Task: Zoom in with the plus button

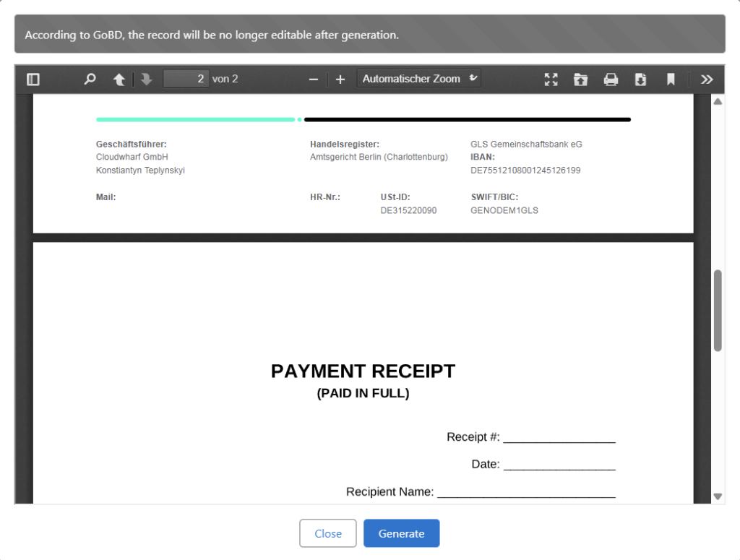Action: pos(340,79)
